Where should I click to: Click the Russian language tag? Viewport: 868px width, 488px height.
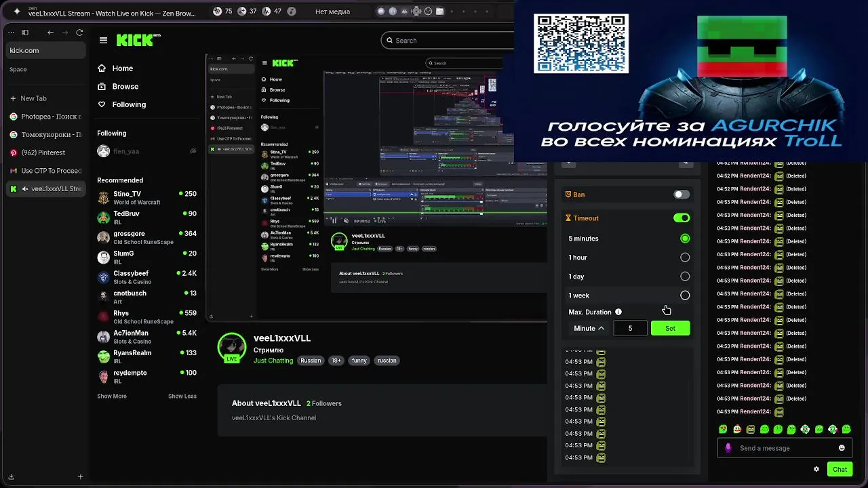pyautogui.click(x=311, y=361)
